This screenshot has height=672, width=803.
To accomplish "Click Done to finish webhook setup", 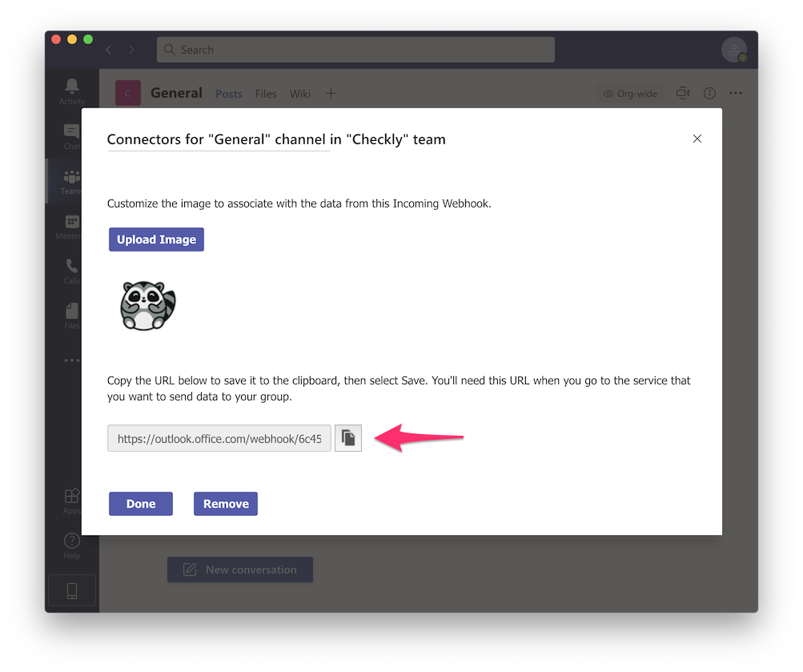I will coord(141,504).
